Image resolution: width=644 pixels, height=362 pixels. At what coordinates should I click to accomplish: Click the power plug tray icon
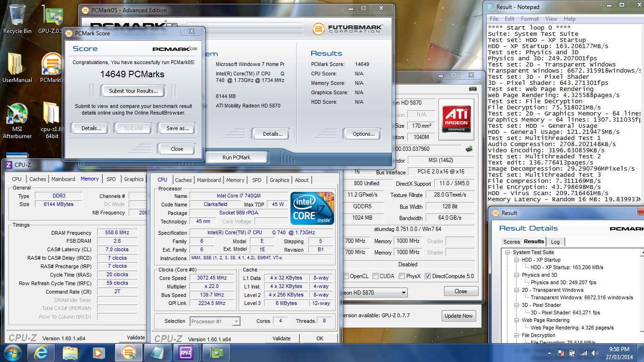coord(572,353)
